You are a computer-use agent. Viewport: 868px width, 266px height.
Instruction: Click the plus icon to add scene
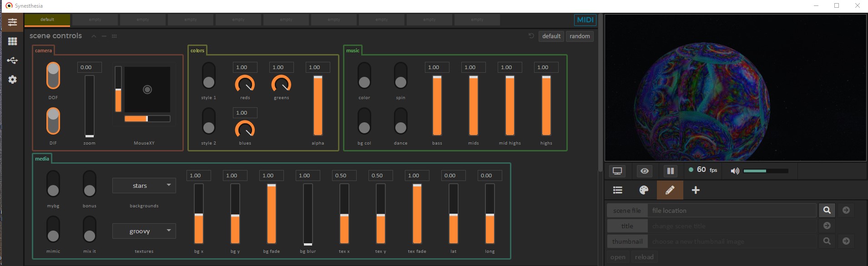click(x=696, y=190)
